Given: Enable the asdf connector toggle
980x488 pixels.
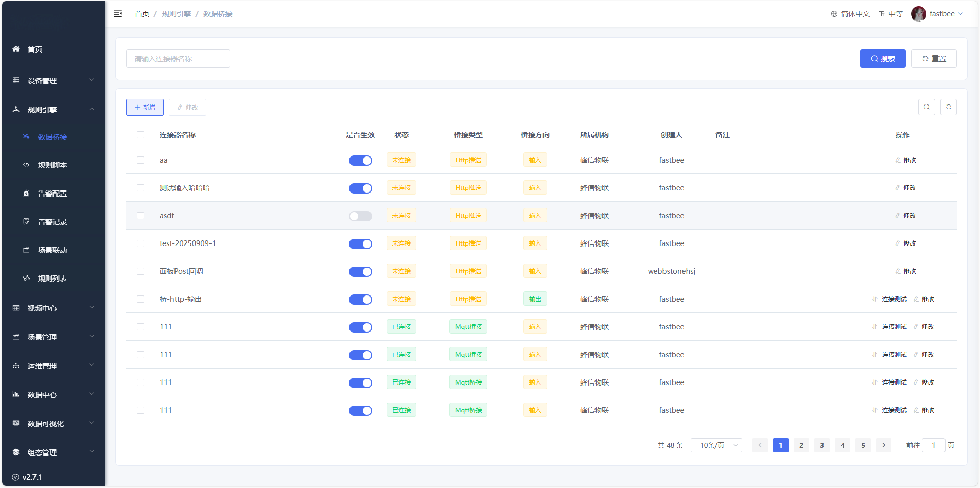Looking at the screenshot, I should pos(360,216).
